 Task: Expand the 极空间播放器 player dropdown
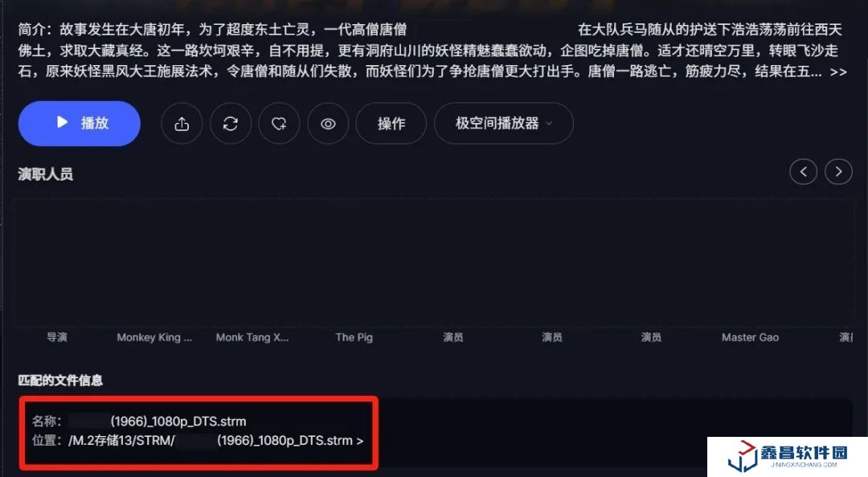(504, 124)
